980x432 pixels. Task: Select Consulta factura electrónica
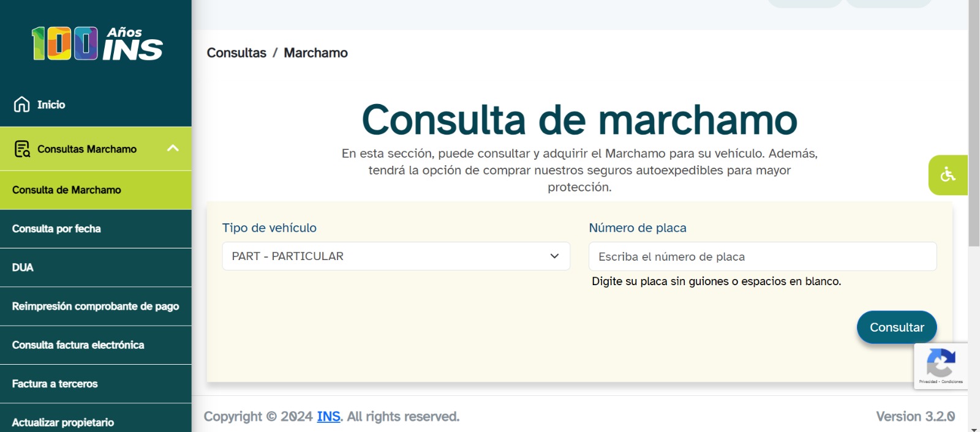pyautogui.click(x=78, y=345)
